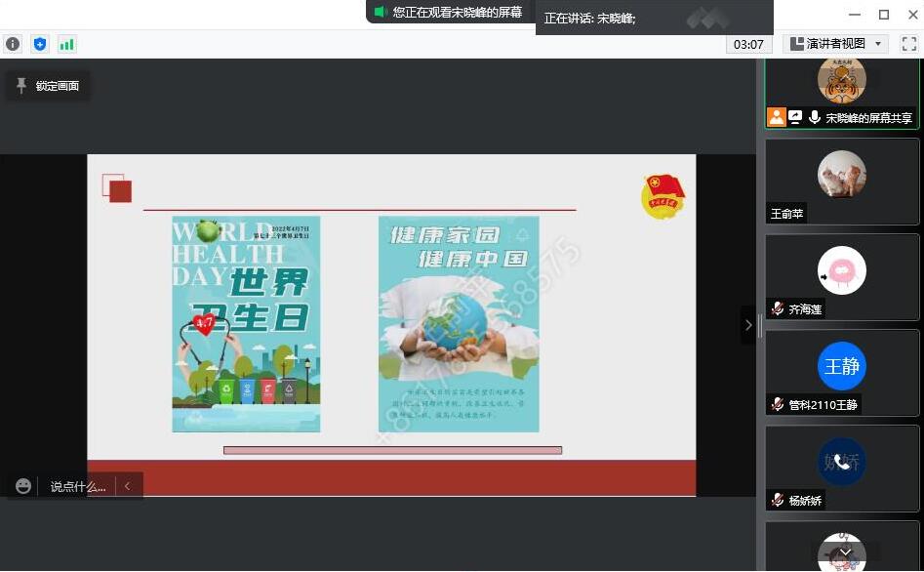Image resolution: width=924 pixels, height=572 pixels.
Task: Click the blue security shield icon
Action: point(40,44)
